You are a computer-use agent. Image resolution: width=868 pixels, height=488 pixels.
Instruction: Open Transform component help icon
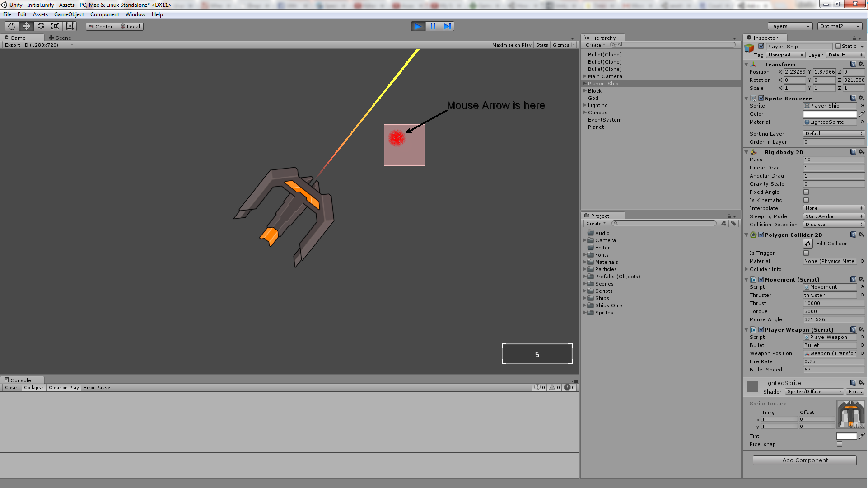[853, 64]
